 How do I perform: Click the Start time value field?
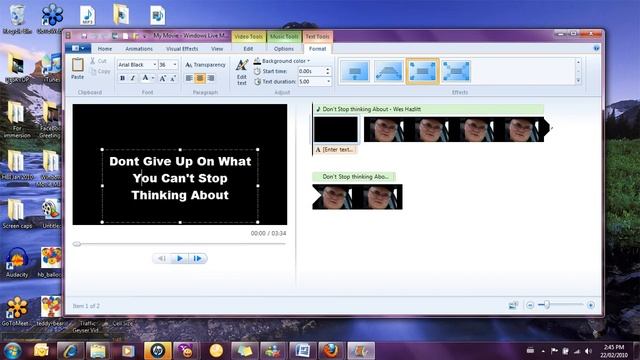[311, 71]
